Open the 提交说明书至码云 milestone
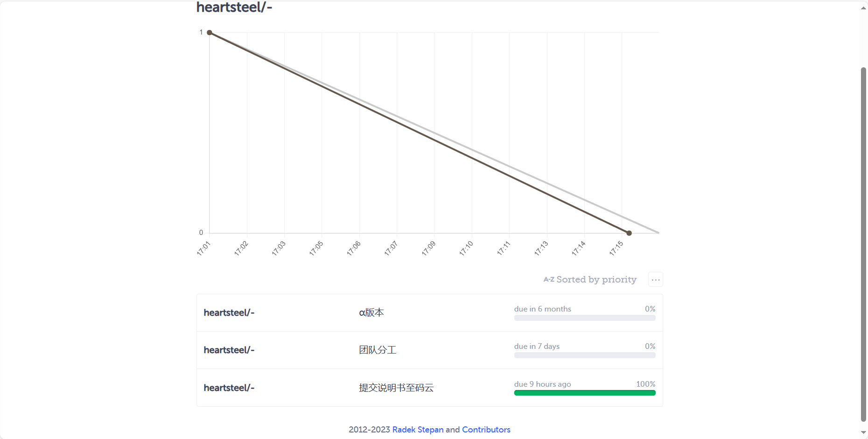Screen dimensions: 868x439 396,388
